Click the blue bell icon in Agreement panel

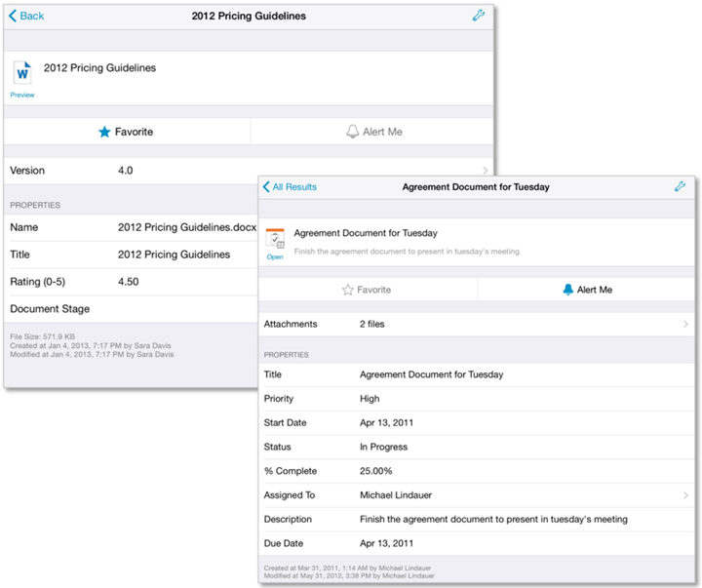click(567, 290)
